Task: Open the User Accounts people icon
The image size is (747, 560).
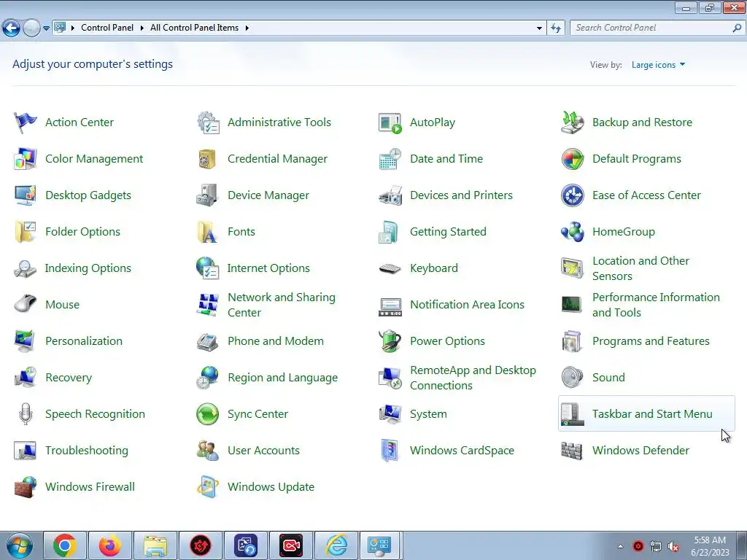Action: 208,451
